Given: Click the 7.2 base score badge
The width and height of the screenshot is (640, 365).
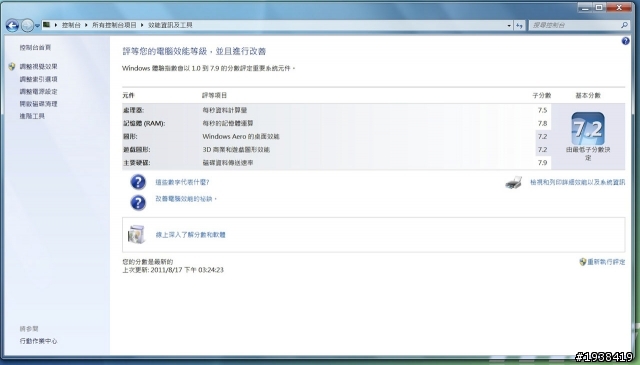Looking at the screenshot, I should tap(588, 129).
